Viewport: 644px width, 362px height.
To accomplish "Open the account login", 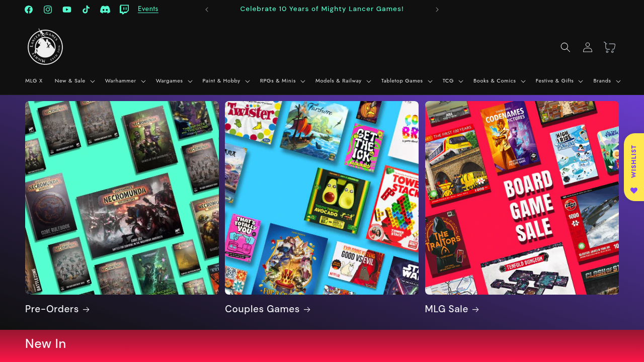I will 588,47.
